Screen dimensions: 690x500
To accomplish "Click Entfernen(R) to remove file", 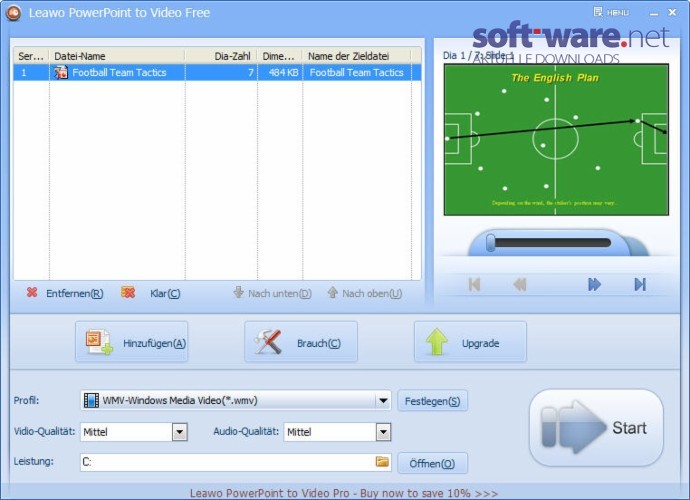I will tap(75, 294).
